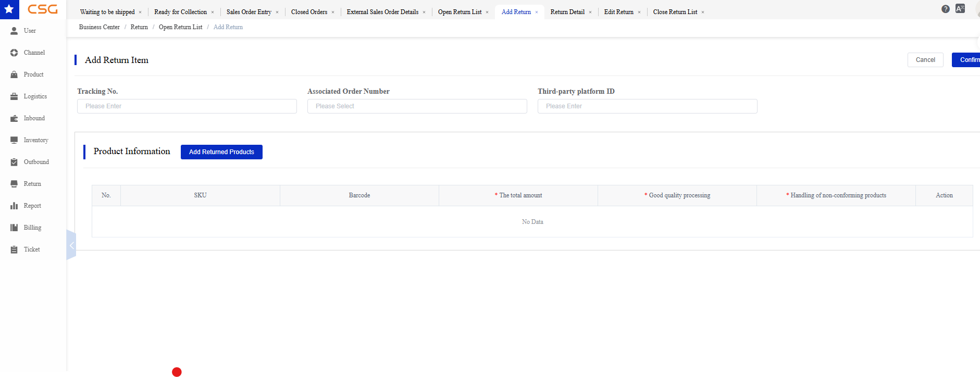Close the Close Return List tab
The height and width of the screenshot is (377, 980).
coord(703,12)
